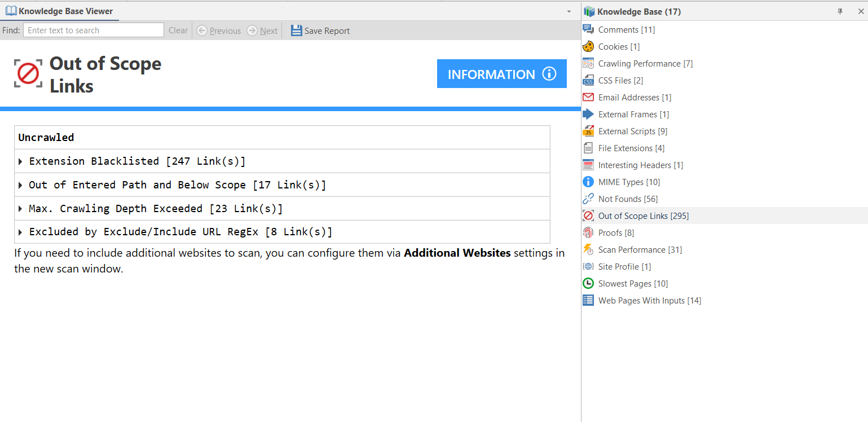Click the Next search navigation button
868x422 pixels.
262,30
